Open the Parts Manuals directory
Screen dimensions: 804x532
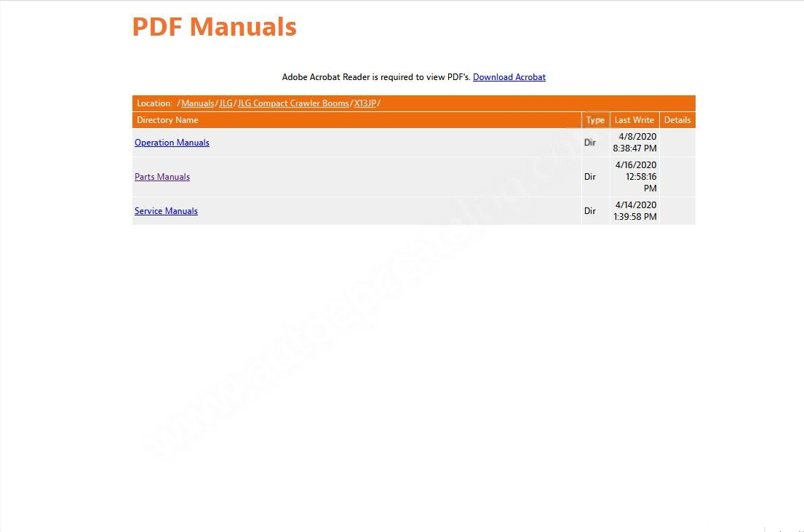pos(162,177)
